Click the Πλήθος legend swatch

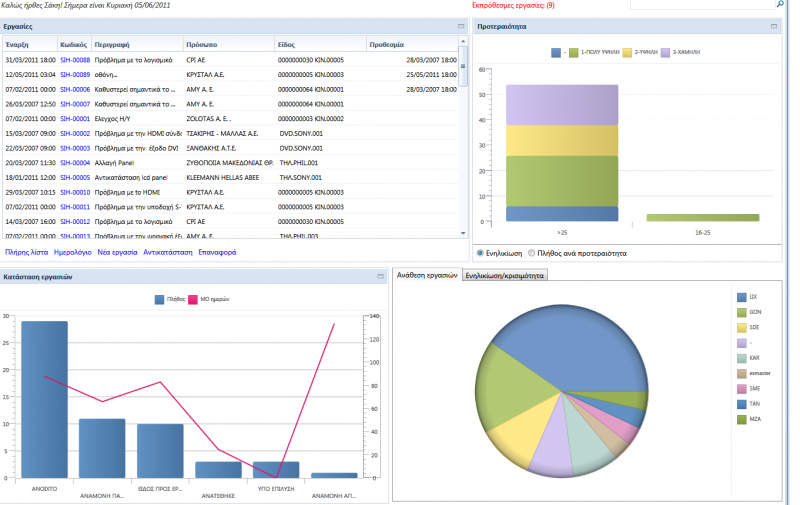point(160,299)
